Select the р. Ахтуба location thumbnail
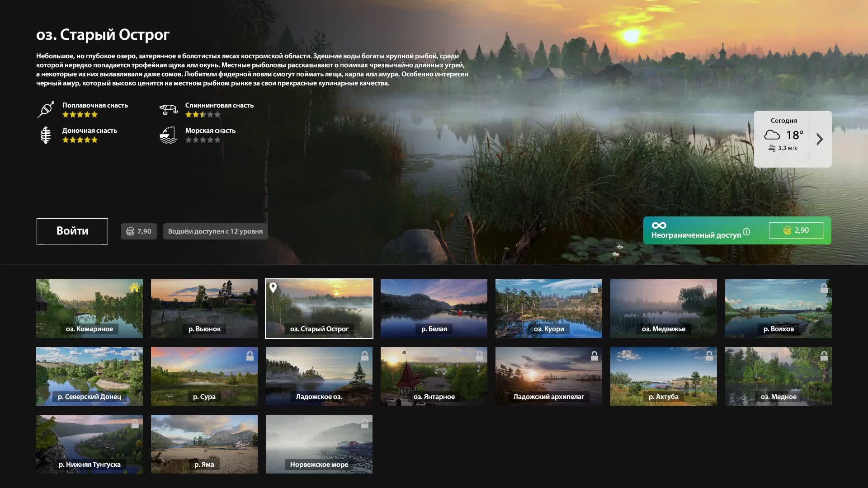 [x=664, y=376]
